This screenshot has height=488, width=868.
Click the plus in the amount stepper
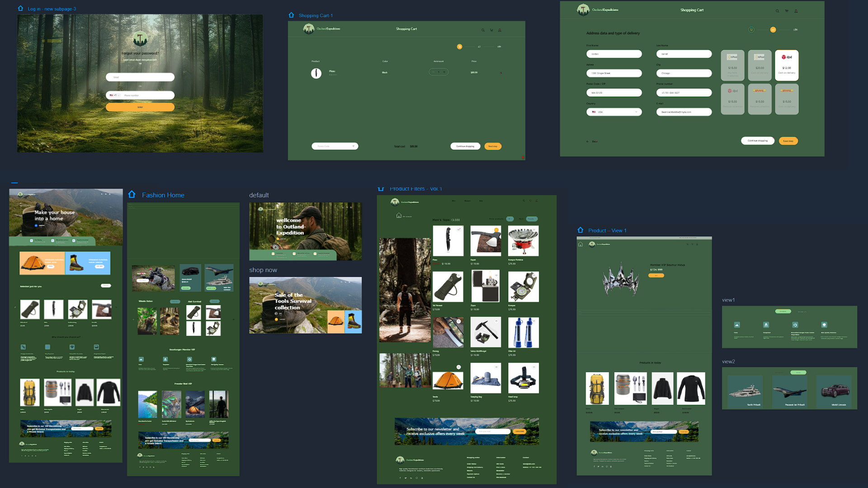[444, 72]
